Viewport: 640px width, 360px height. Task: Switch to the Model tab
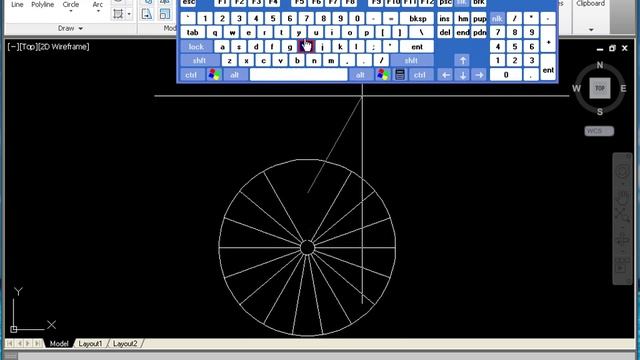click(59, 344)
